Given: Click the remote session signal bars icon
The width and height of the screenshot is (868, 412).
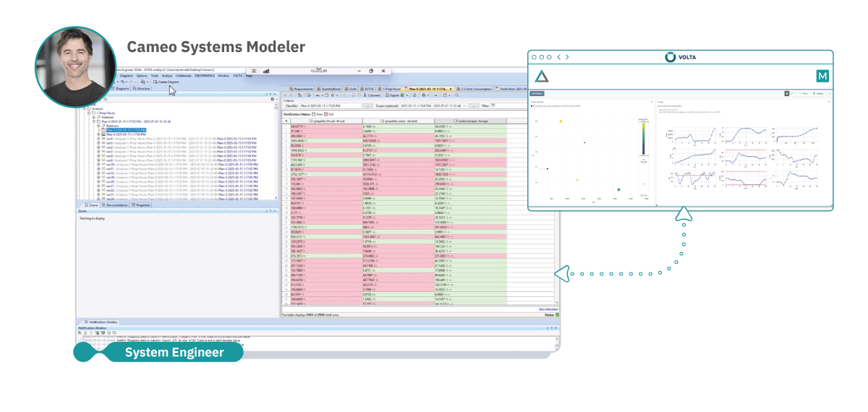Looking at the screenshot, I should coord(266,71).
